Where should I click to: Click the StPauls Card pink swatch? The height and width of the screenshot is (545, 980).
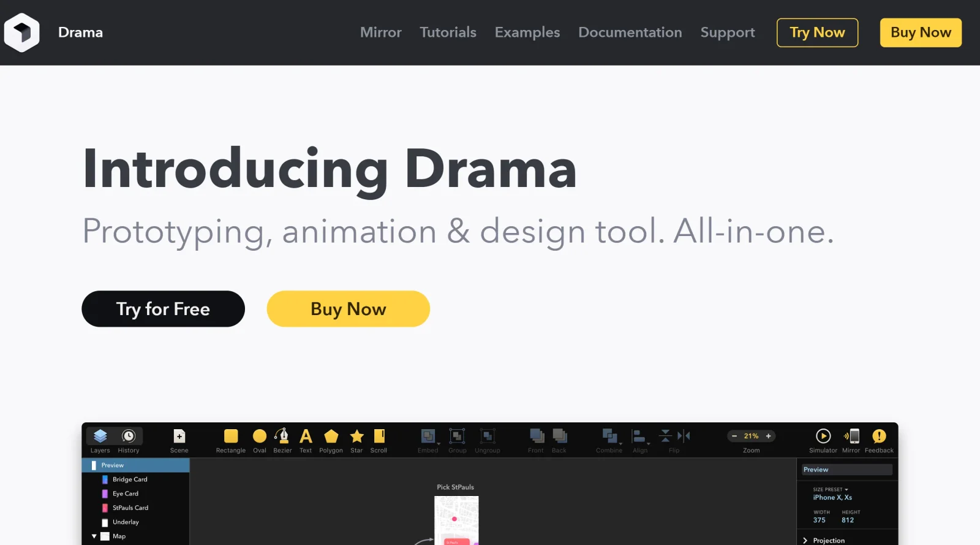105,508
